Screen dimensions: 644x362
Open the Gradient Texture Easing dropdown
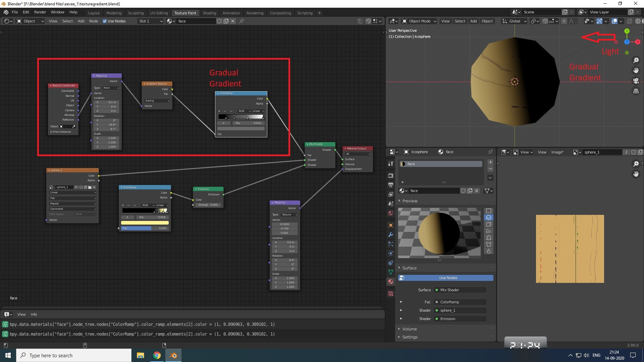coord(157,101)
